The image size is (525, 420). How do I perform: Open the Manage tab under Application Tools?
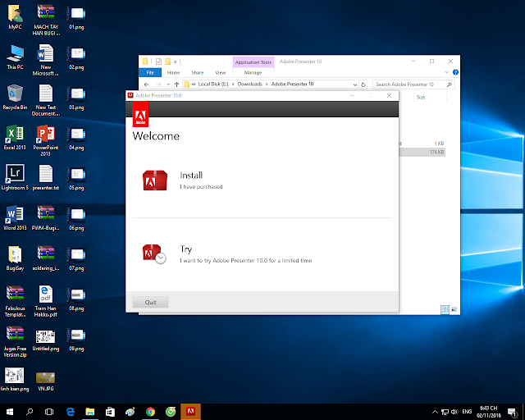[253, 73]
